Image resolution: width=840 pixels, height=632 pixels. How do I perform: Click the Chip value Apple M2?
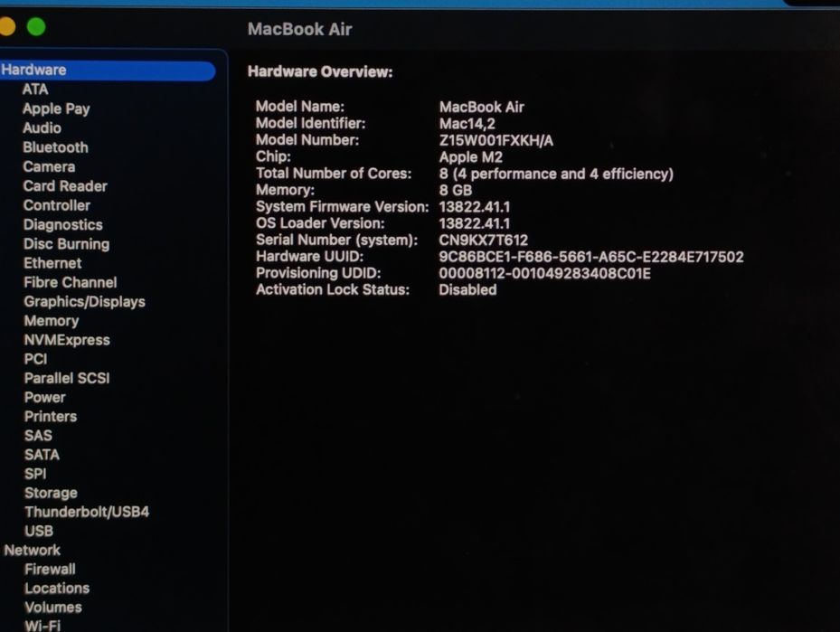click(471, 157)
